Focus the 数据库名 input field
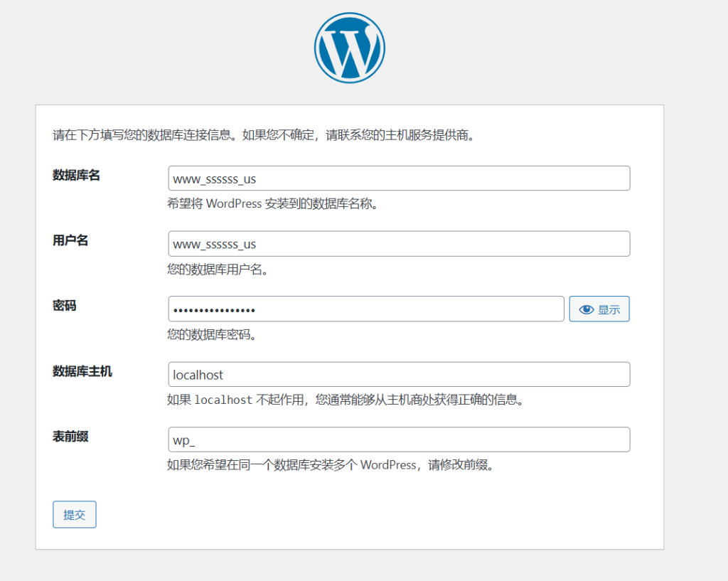 399,178
